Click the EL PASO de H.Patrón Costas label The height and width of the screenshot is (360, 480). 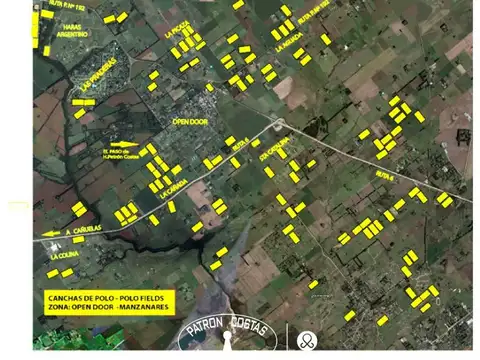[121, 154]
